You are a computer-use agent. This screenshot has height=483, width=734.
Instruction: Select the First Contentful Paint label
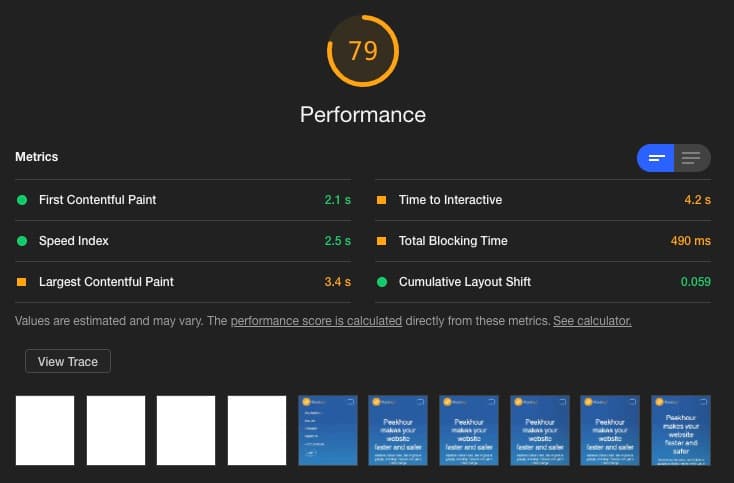[97, 200]
